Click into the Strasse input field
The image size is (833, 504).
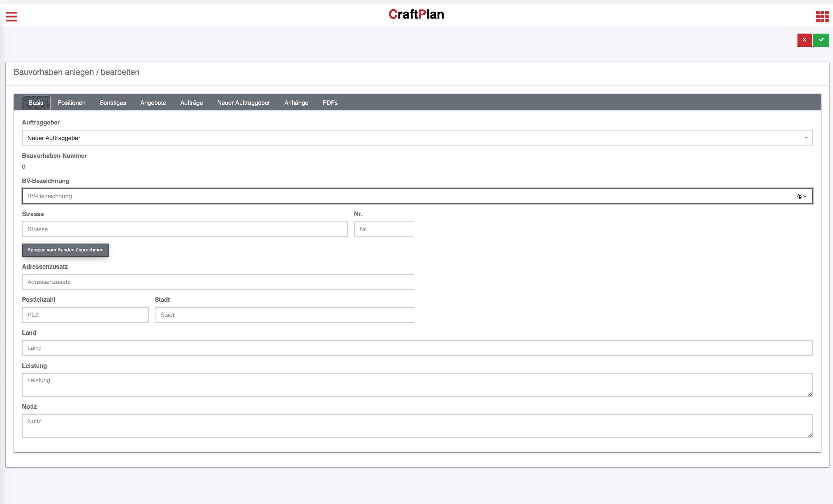click(x=184, y=229)
